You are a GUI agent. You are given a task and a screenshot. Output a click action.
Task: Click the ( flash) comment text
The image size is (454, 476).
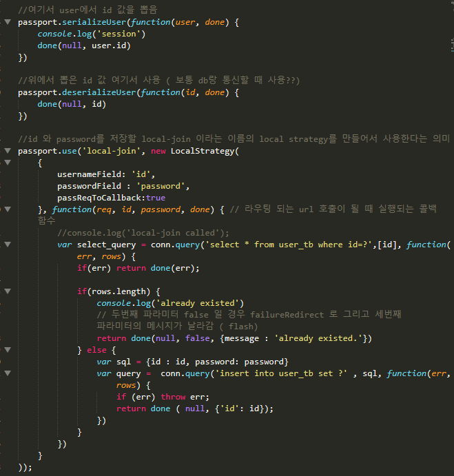[x=238, y=327]
